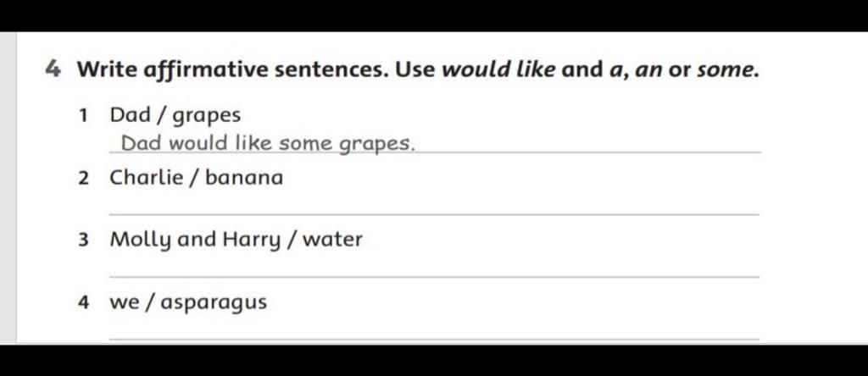Click the prompt 'we / asparagus'
Screen dimensions: 868x376
pos(188,303)
